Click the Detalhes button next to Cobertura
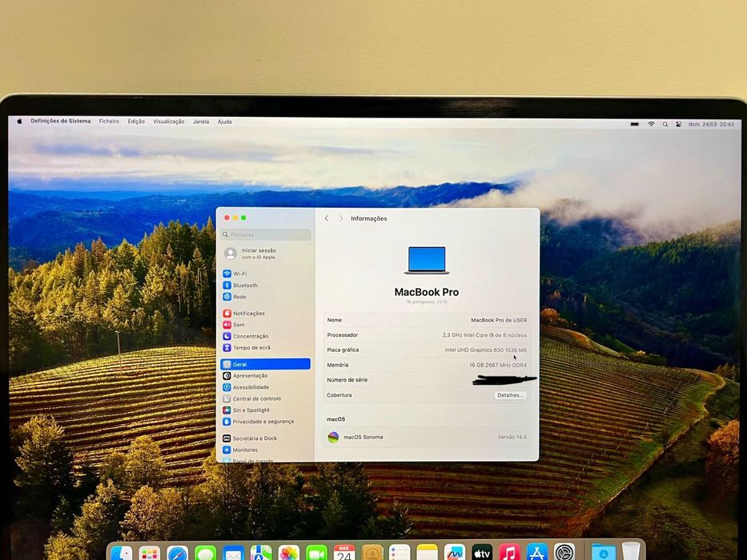 pos(510,395)
